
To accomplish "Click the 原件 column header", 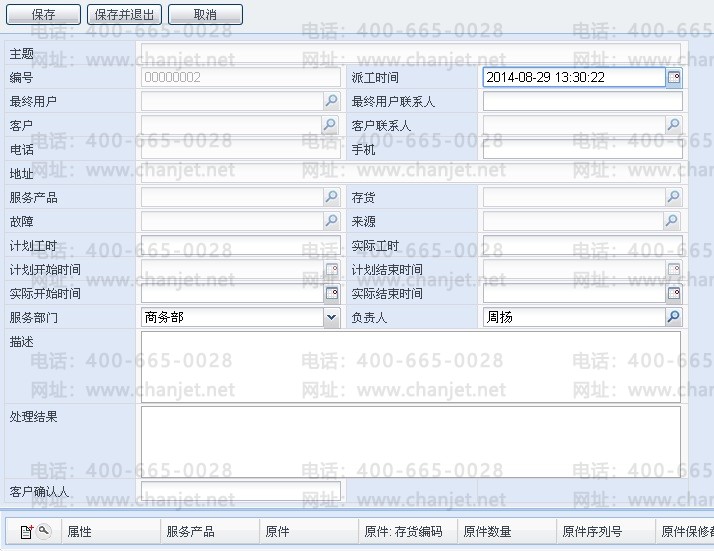I will [x=309, y=531].
